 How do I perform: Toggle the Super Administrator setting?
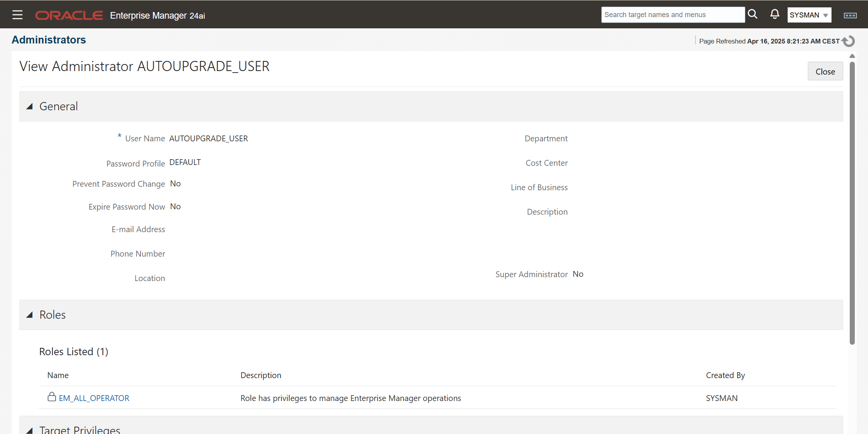coord(578,274)
